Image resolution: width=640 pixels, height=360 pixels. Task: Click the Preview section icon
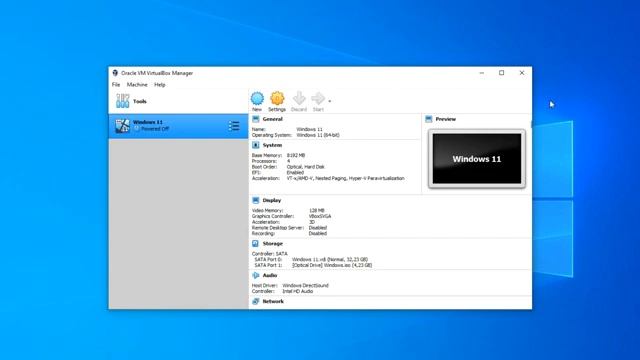pos(429,119)
